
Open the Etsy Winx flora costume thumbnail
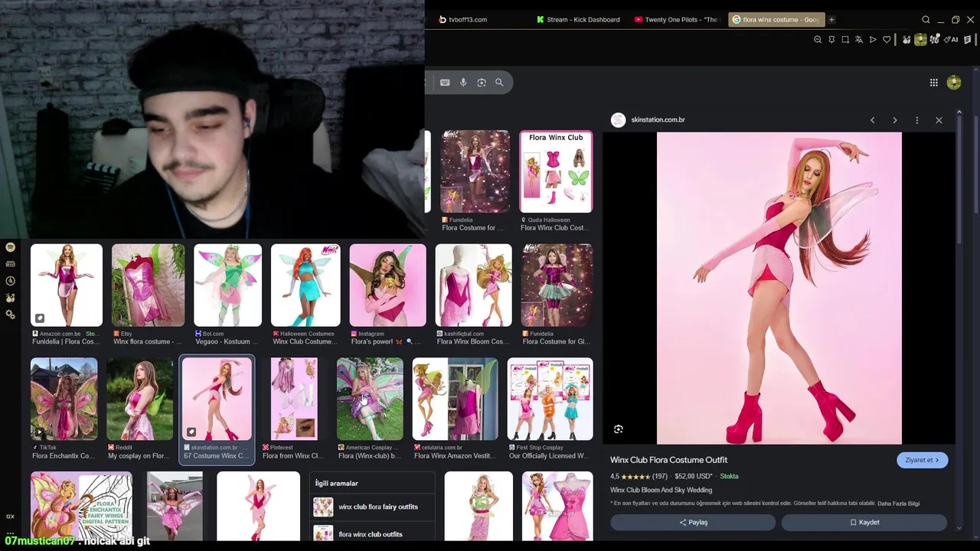tap(148, 285)
